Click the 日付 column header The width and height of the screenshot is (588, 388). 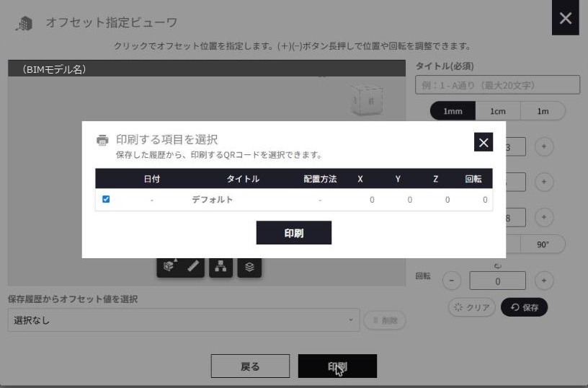coord(152,179)
